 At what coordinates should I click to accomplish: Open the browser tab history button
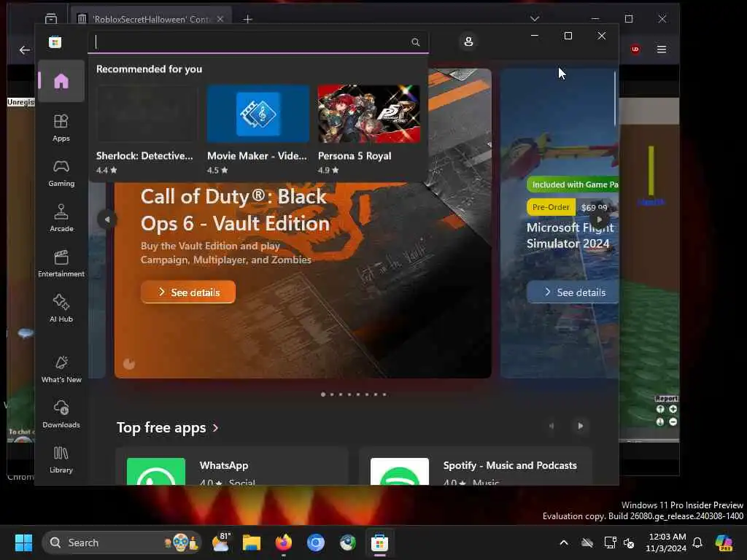point(51,19)
